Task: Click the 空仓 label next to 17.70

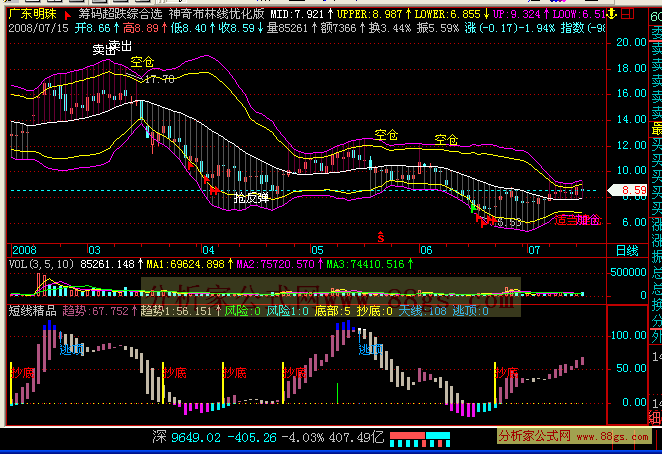Action: (x=142, y=63)
